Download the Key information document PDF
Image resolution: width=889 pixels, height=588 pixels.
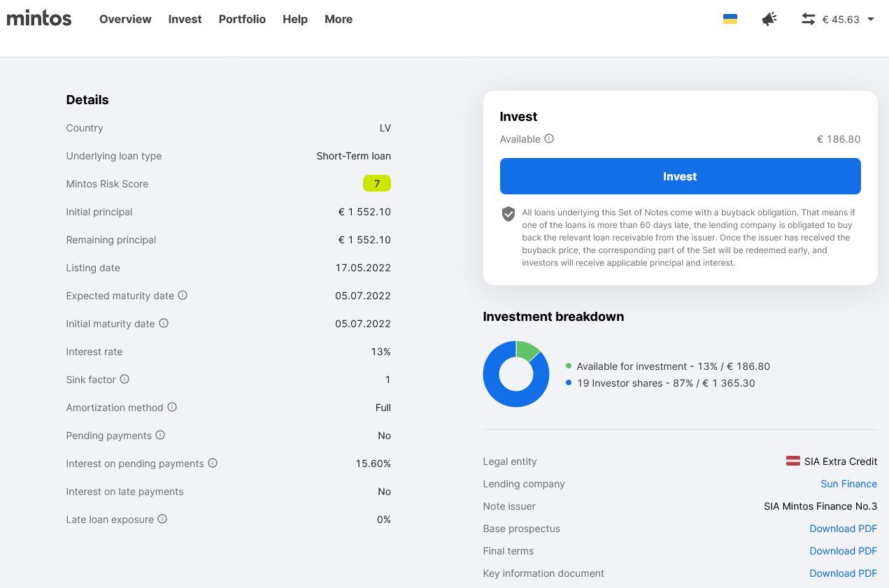click(843, 573)
